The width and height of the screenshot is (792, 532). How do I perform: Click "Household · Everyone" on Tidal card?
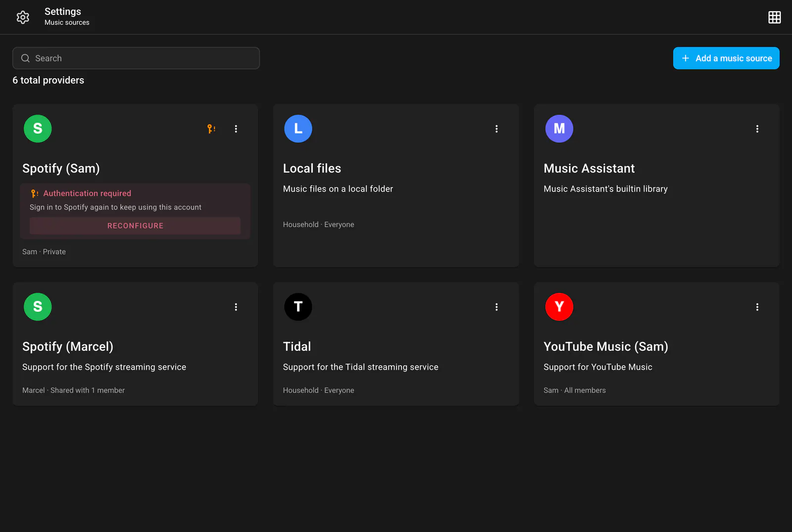click(318, 390)
